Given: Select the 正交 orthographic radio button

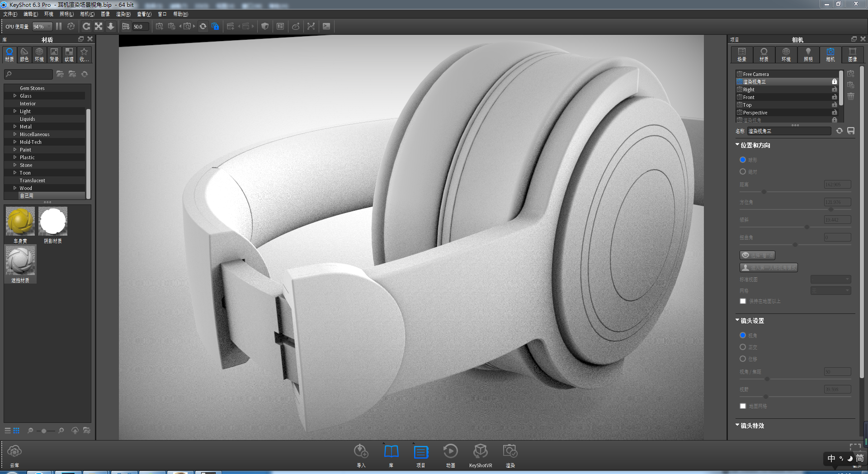Looking at the screenshot, I should [742, 347].
